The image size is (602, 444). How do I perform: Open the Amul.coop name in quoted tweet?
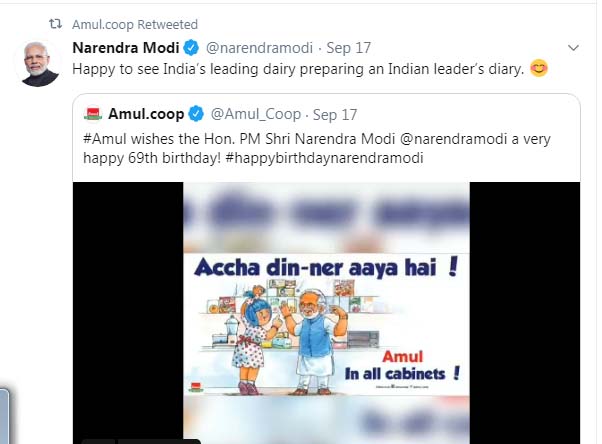(x=145, y=112)
